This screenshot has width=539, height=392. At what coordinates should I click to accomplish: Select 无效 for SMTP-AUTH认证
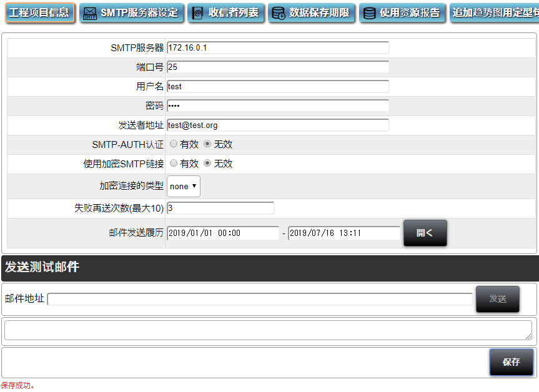point(207,144)
